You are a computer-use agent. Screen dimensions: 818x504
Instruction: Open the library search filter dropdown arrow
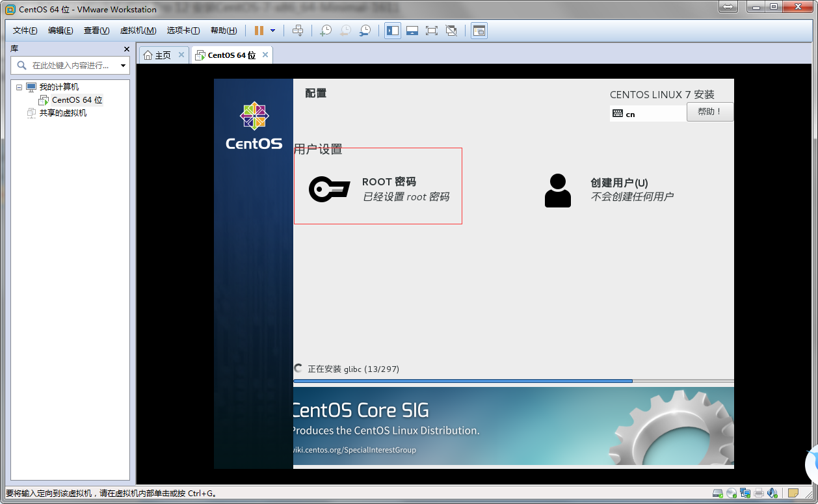click(x=123, y=66)
